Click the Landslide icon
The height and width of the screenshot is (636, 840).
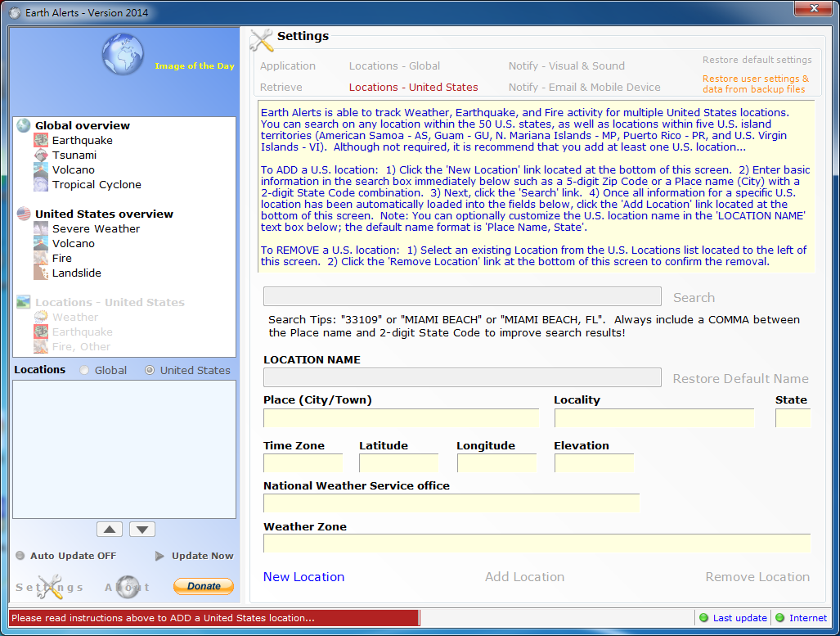click(x=41, y=273)
